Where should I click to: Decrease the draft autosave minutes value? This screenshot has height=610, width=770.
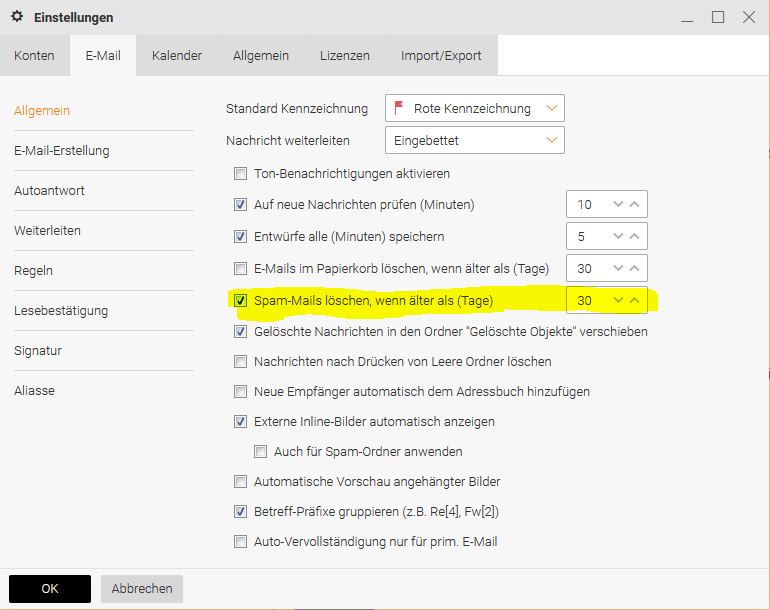point(618,236)
